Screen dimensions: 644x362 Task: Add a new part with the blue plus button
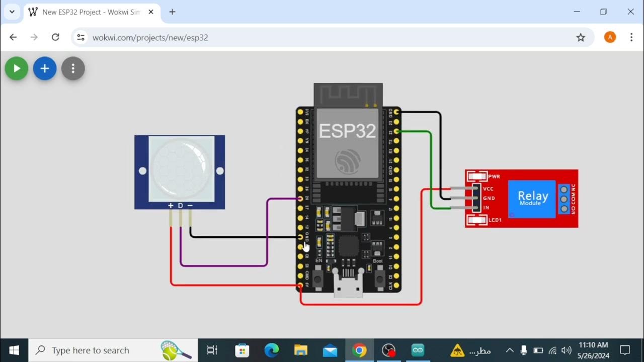45,69
